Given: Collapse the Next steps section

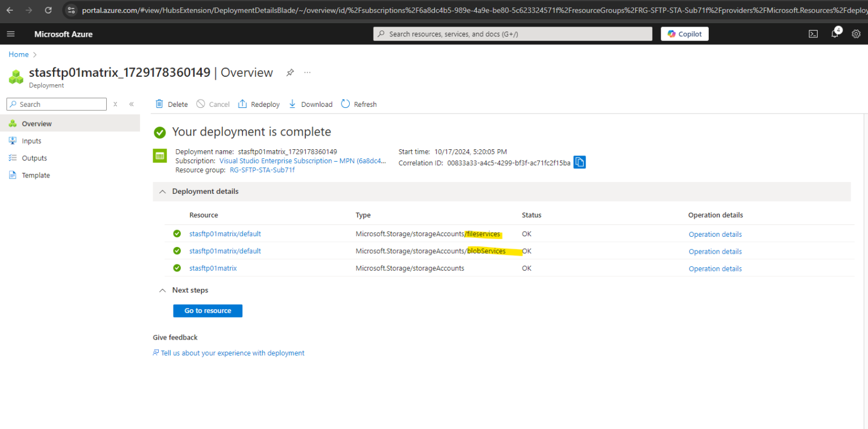Looking at the screenshot, I should pyautogui.click(x=162, y=290).
